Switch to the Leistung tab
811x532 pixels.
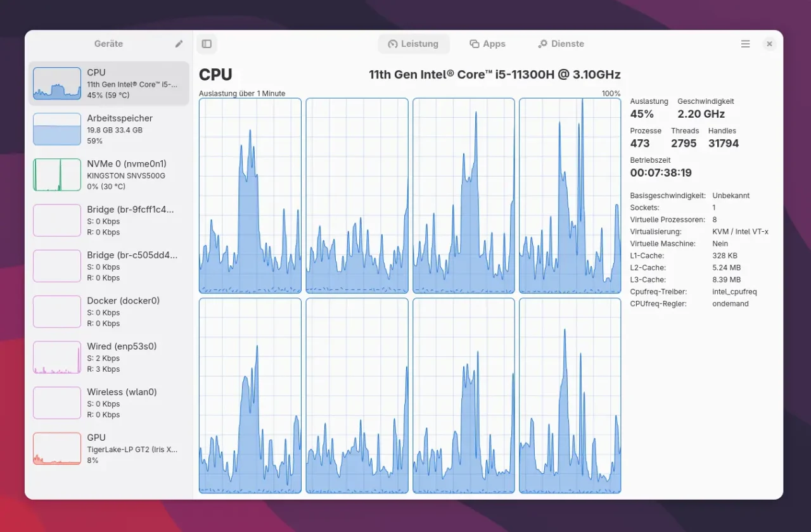pos(413,44)
